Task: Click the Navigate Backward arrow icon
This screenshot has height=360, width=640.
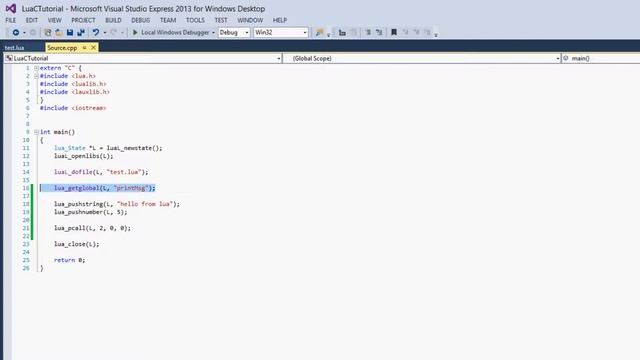Action: click(16, 32)
